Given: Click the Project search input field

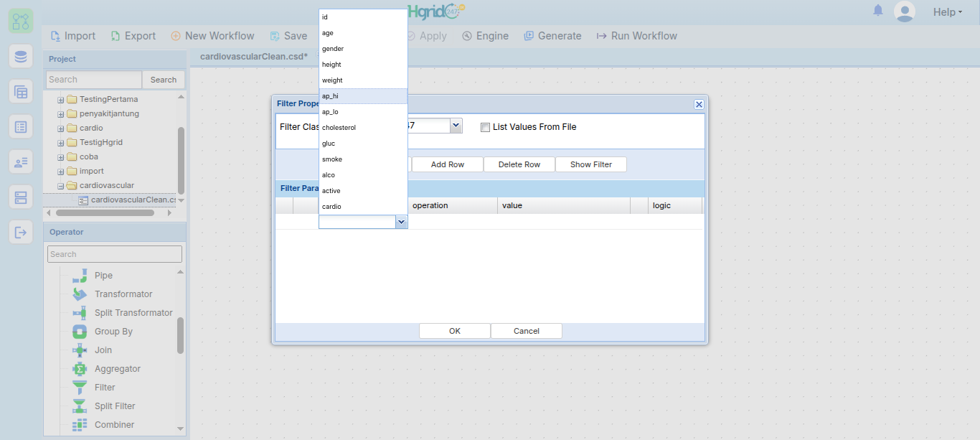Looking at the screenshot, I should point(94,80).
